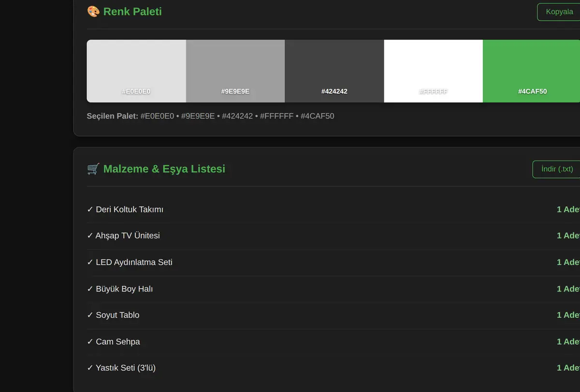Click the palette icon beside Renk Paleti
The image size is (580, 392).
93,11
